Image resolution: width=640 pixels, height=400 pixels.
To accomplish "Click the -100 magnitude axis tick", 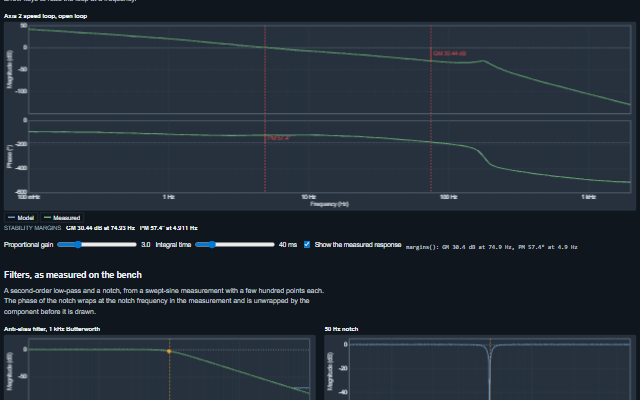I will [x=21, y=91].
